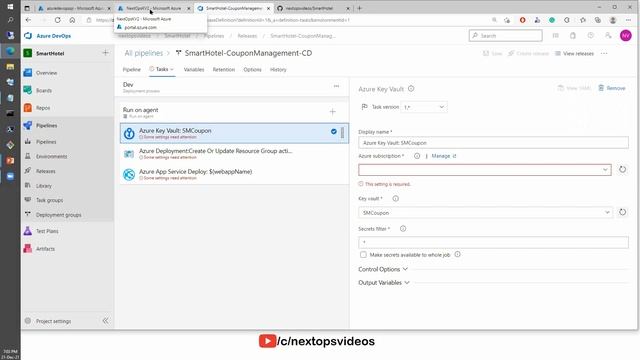Open Releases under Pipelines

(45, 171)
